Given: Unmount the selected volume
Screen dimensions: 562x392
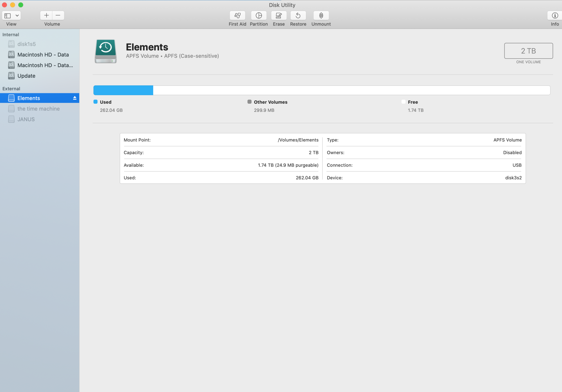Looking at the screenshot, I should pyautogui.click(x=321, y=15).
